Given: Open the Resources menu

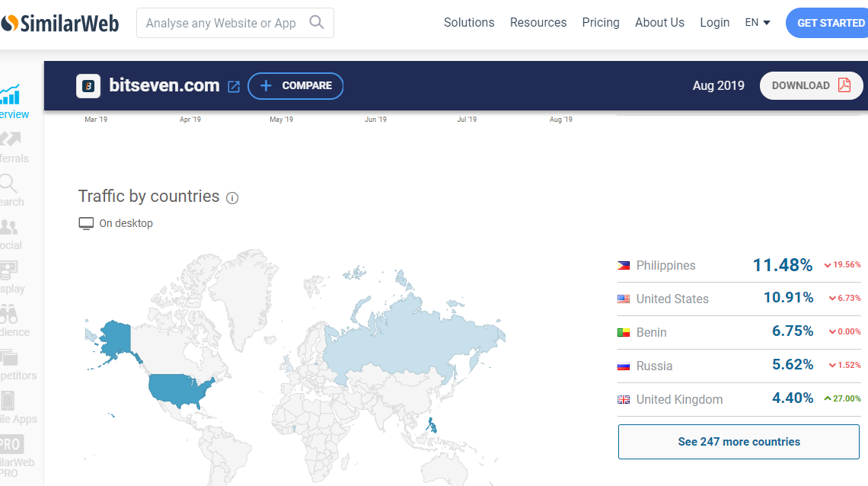Looking at the screenshot, I should click(x=538, y=23).
